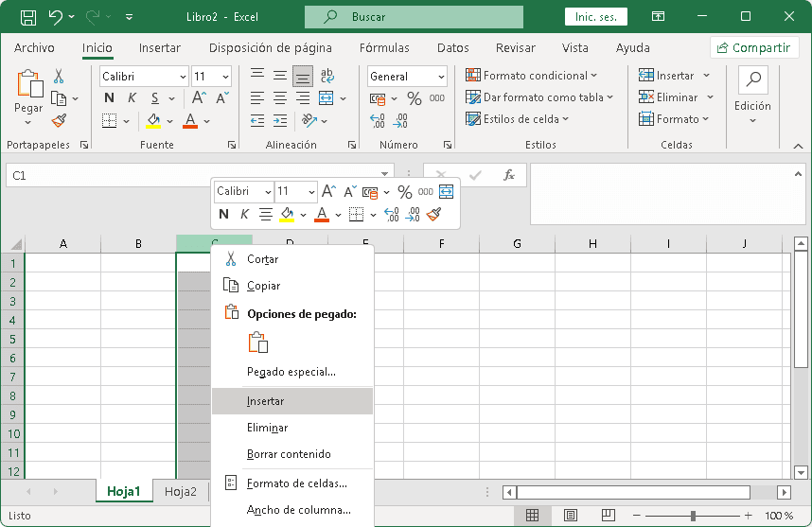Expand Estilos de celda dropdown
812x527 pixels.
click(x=566, y=119)
